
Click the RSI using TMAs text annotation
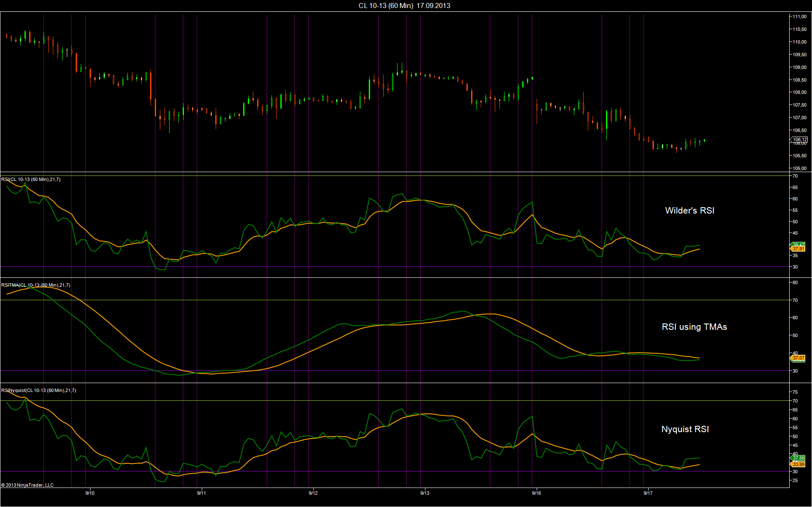[694, 327]
